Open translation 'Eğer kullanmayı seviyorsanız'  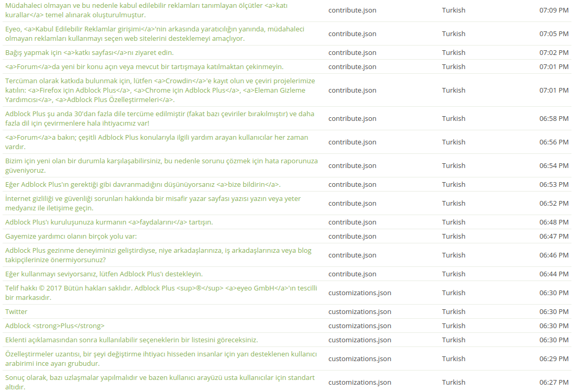pos(104,274)
